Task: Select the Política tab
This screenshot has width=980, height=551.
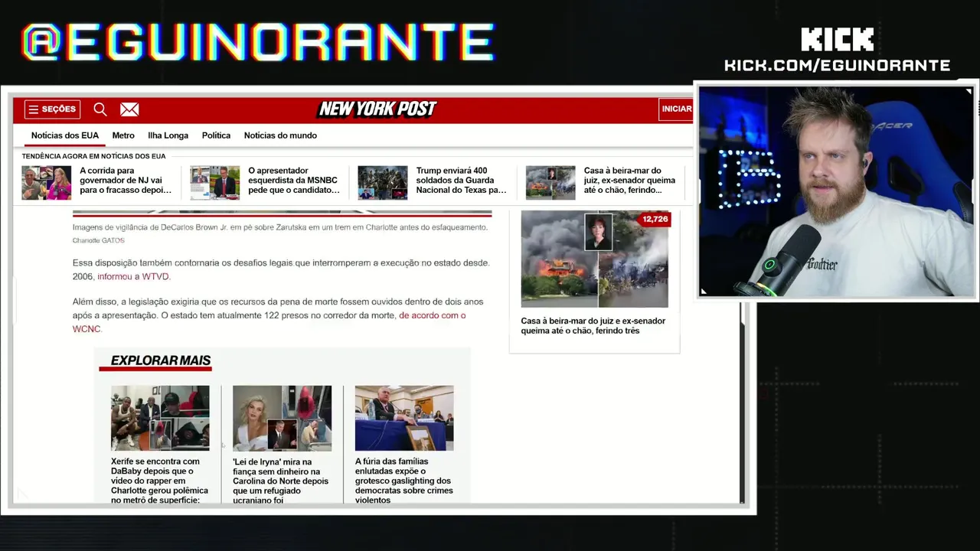Action: point(216,135)
